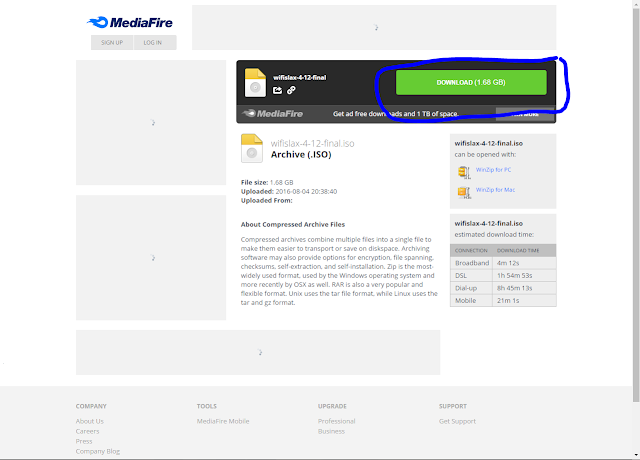Viewport: 640px width, 460px height.
Task: Click the wifislax-4-12-final.iso filename heading
Action: 312,143
